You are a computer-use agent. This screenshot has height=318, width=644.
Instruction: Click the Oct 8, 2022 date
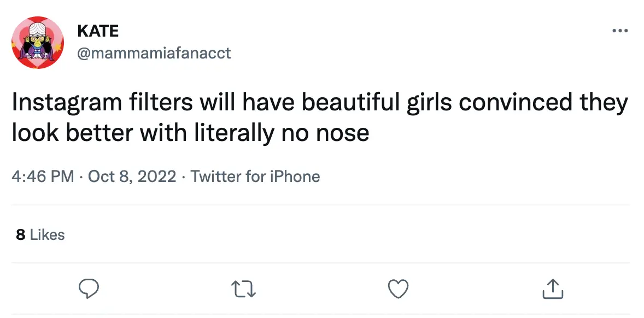pos(132,176)
